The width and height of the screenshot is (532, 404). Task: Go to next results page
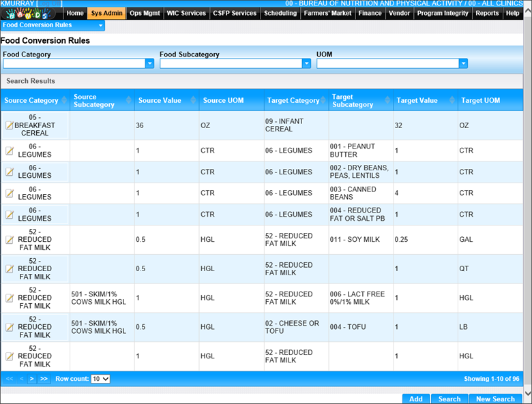pos(31,379)
